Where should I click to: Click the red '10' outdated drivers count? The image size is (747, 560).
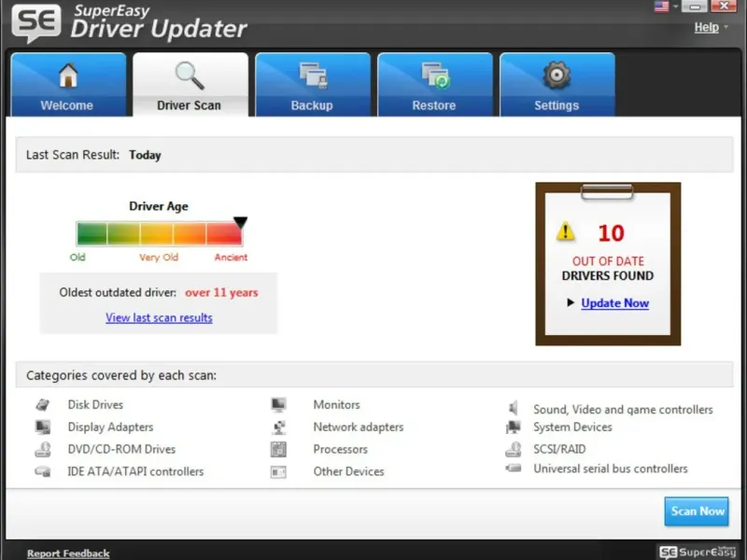pyautogui.click(x=611, y=233)
